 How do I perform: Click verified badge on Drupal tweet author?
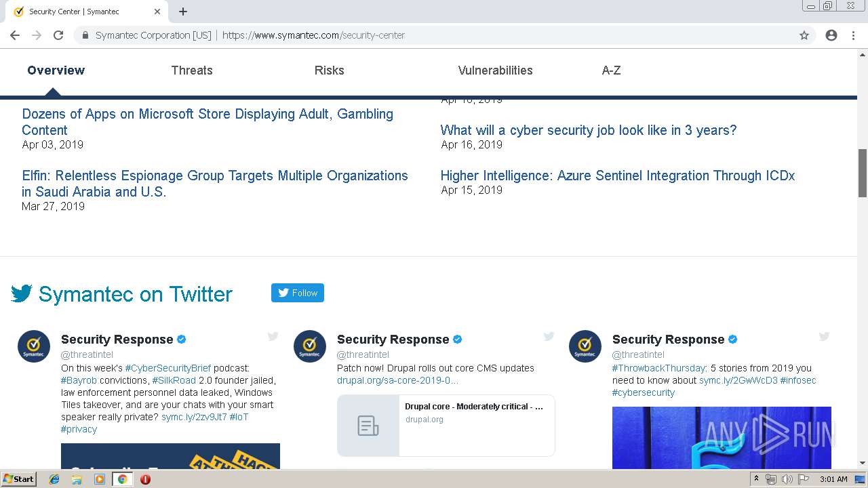tap(458, 340)
